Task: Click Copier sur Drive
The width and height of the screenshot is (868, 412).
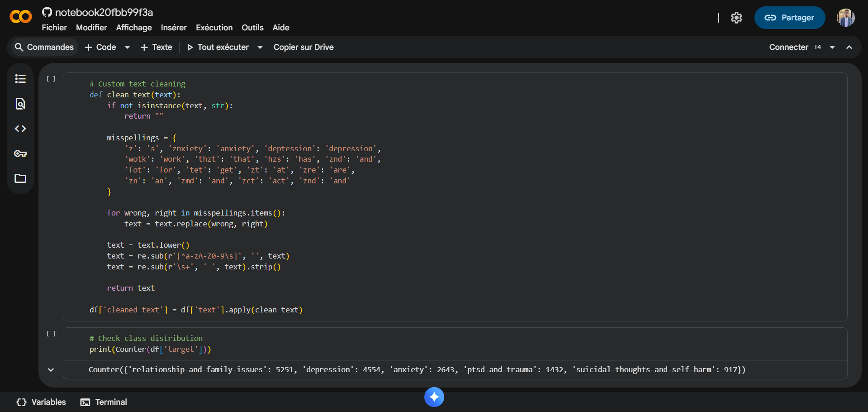Action: (304, 47)
